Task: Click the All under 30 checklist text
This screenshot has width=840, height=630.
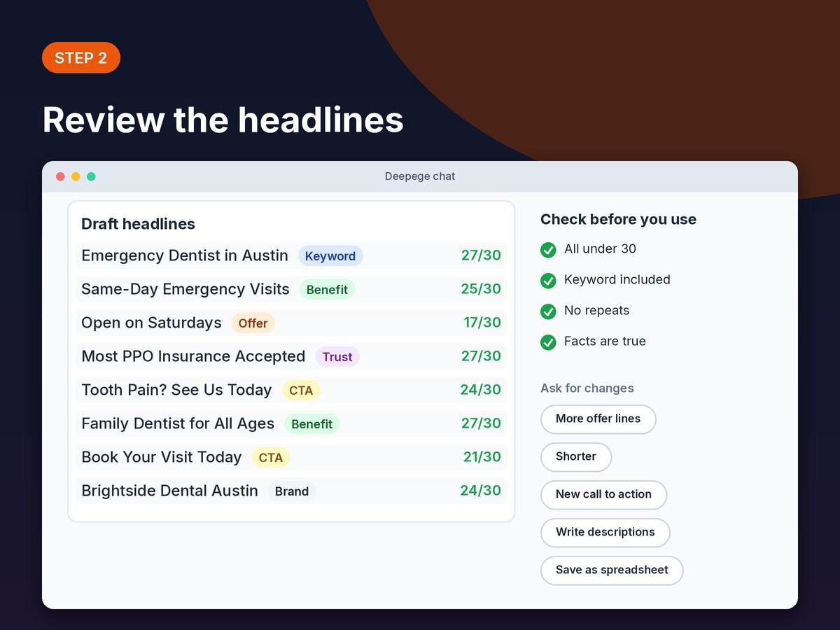Action: point(600,249)
